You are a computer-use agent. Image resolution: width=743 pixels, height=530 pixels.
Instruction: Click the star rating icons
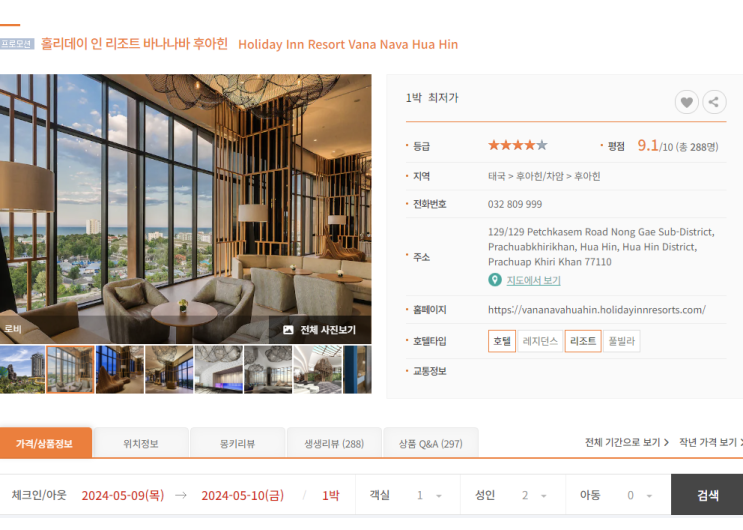517,145
